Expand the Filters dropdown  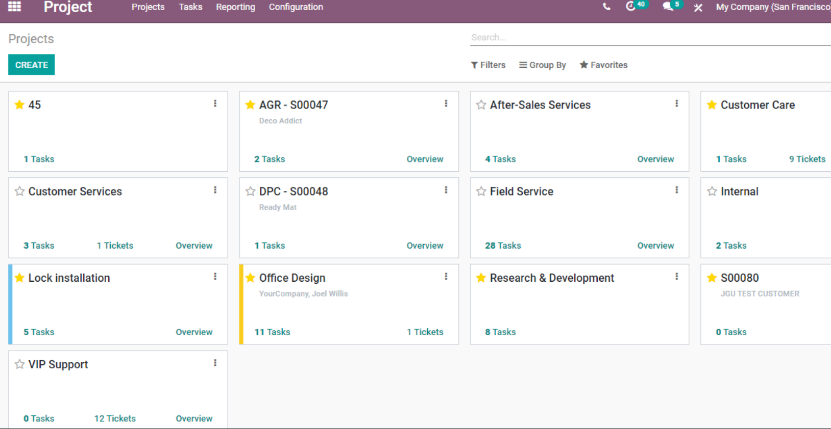click(488, 65)
